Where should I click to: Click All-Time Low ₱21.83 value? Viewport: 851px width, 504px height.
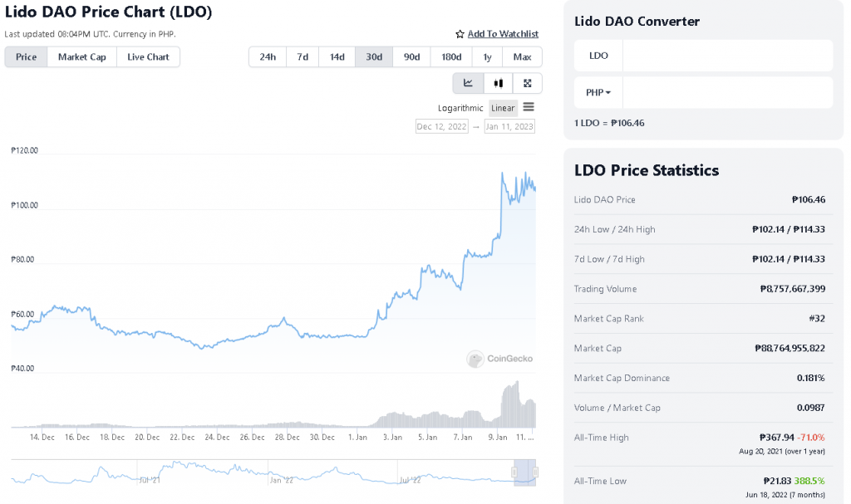tap(778, 481)
